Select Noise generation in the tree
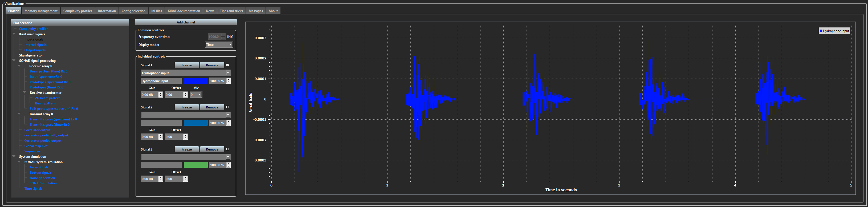The height and width of the screenshot is (207, 868). (42, 178)
